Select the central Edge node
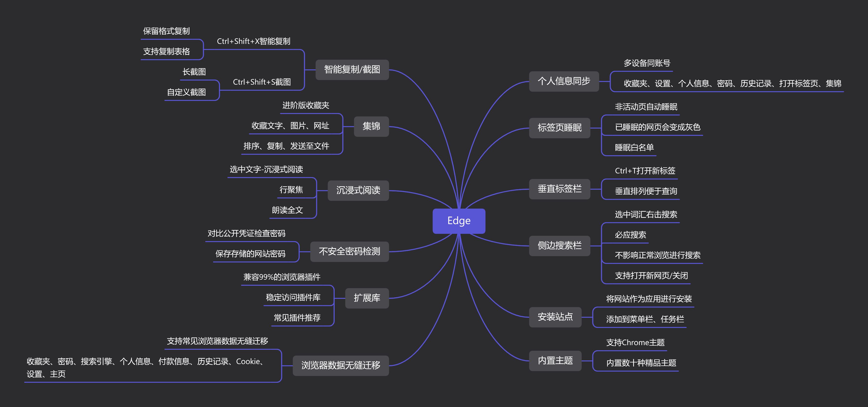The width and height of the screenshot is (868, 407). pos(459,221)
